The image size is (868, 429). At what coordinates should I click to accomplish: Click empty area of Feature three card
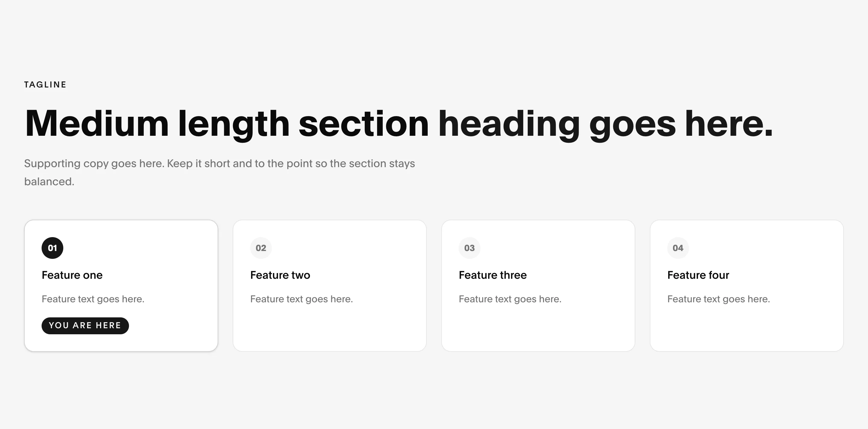tap(538, 329)
